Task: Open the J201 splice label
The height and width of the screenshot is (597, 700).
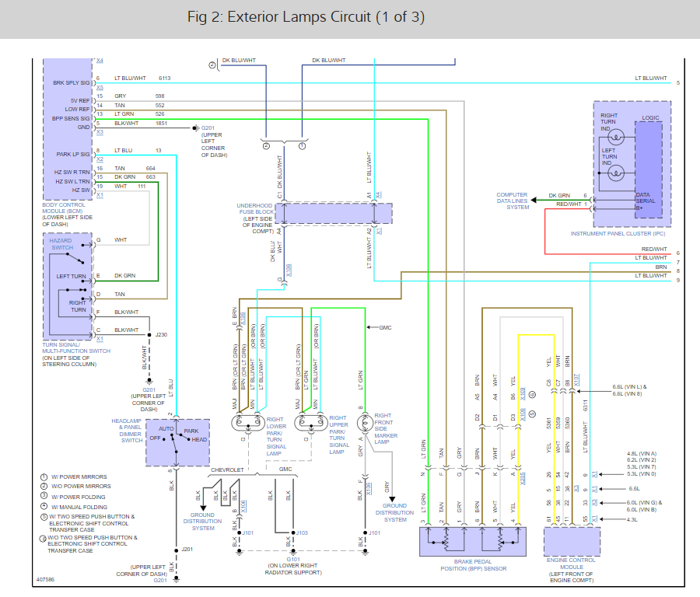Action: click(x=187, y=550)
